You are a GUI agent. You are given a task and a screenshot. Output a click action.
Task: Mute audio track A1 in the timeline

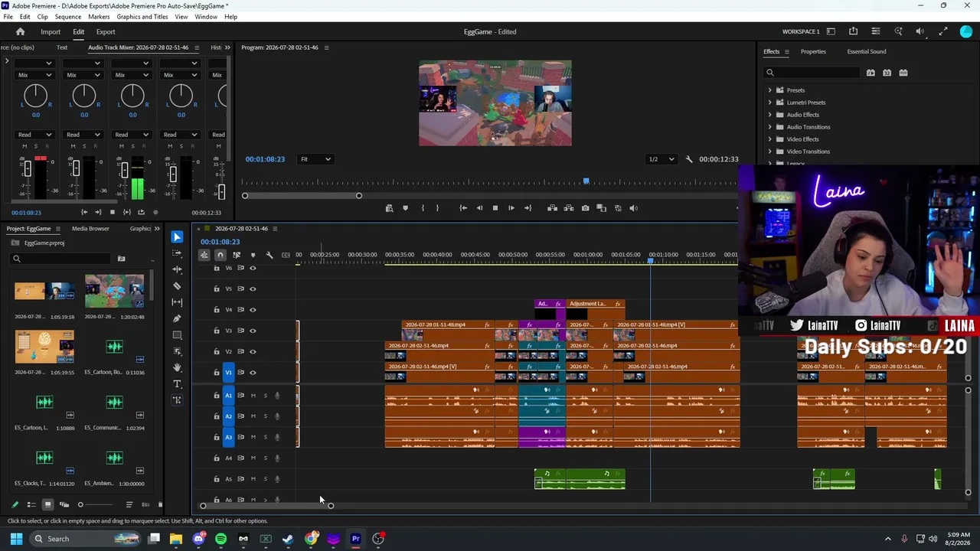coord(253,396)
